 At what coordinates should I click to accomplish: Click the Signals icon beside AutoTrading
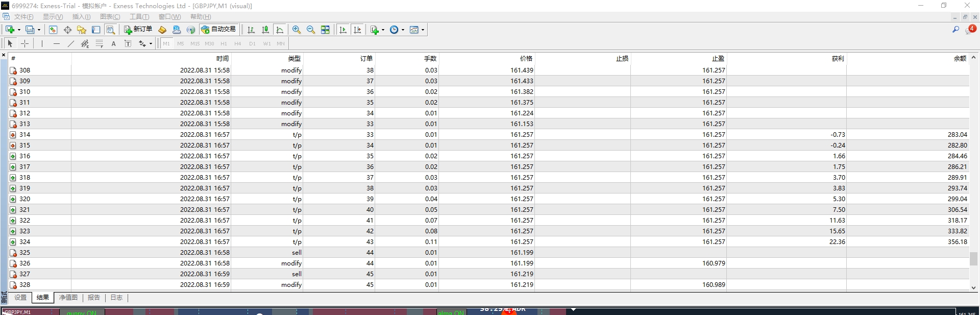tap(191, 30)
